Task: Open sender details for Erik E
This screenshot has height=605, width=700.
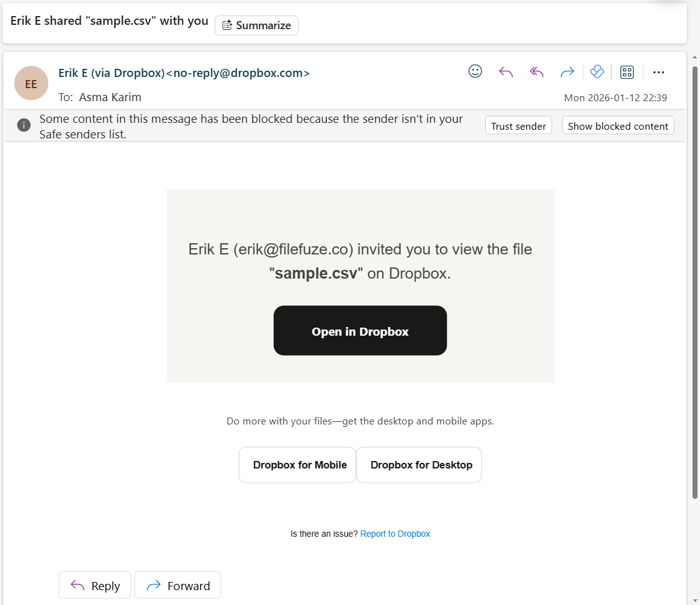Action: coord(184,73)
